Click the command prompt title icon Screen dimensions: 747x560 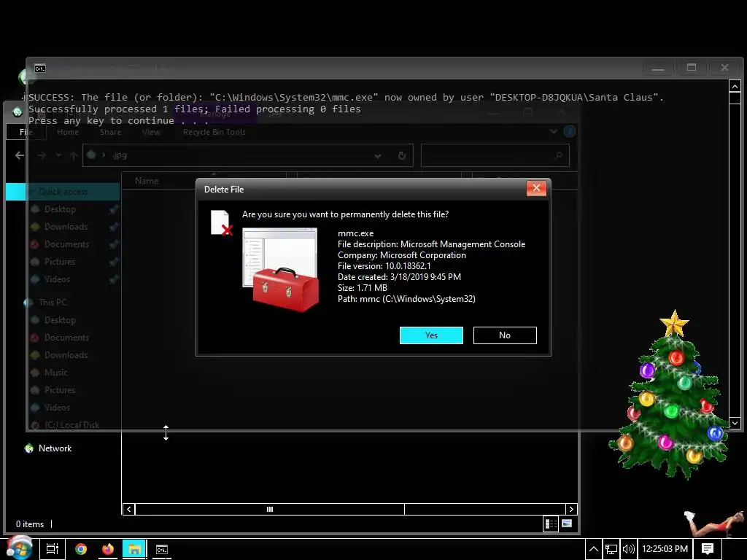pyautogui.click(x=40, y=69)
